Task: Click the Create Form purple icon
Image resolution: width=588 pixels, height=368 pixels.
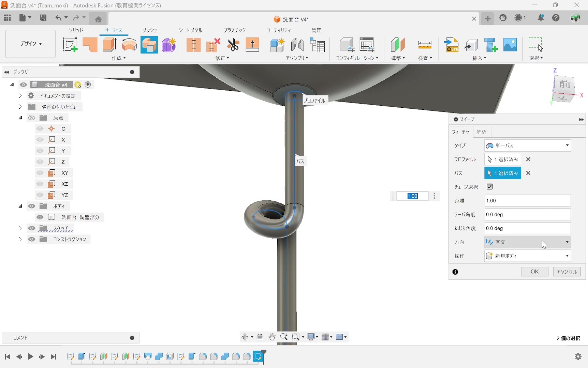Action: (169, 45)
